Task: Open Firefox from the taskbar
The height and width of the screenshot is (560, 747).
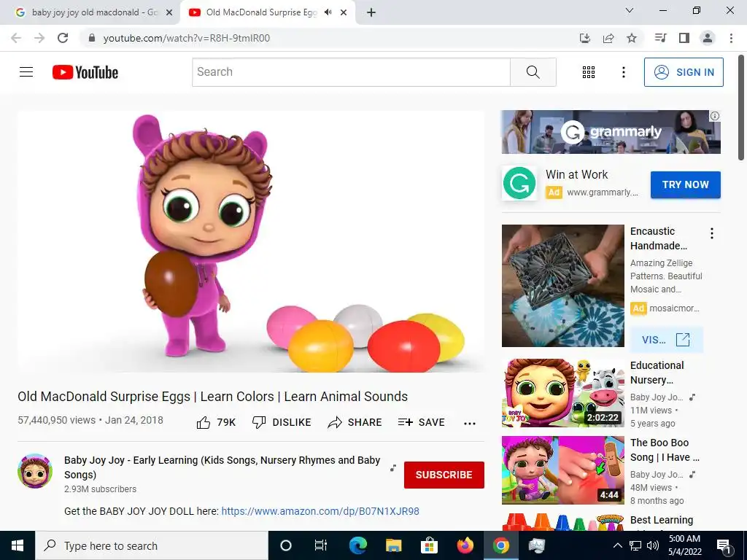Action: (x=465, y=545)
